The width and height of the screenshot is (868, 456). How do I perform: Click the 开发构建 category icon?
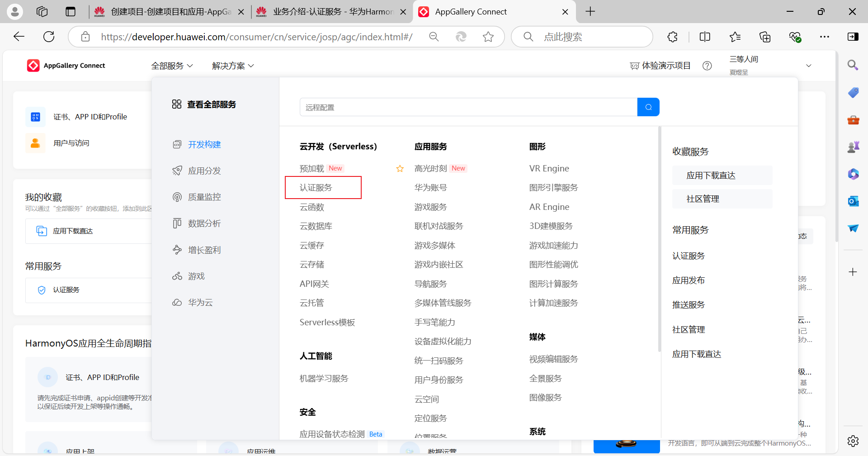click(x=177, y=144)
